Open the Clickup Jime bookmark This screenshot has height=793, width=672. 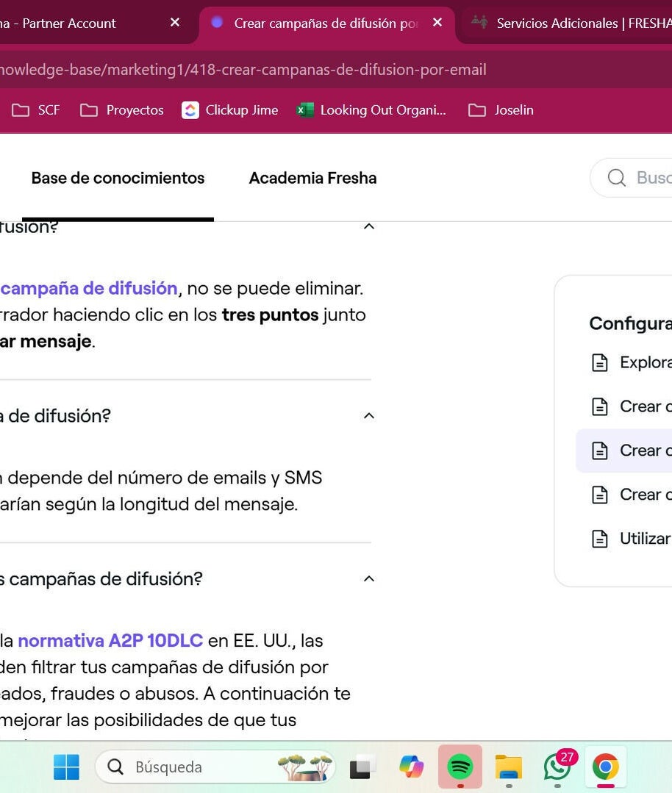coord(230,110)
